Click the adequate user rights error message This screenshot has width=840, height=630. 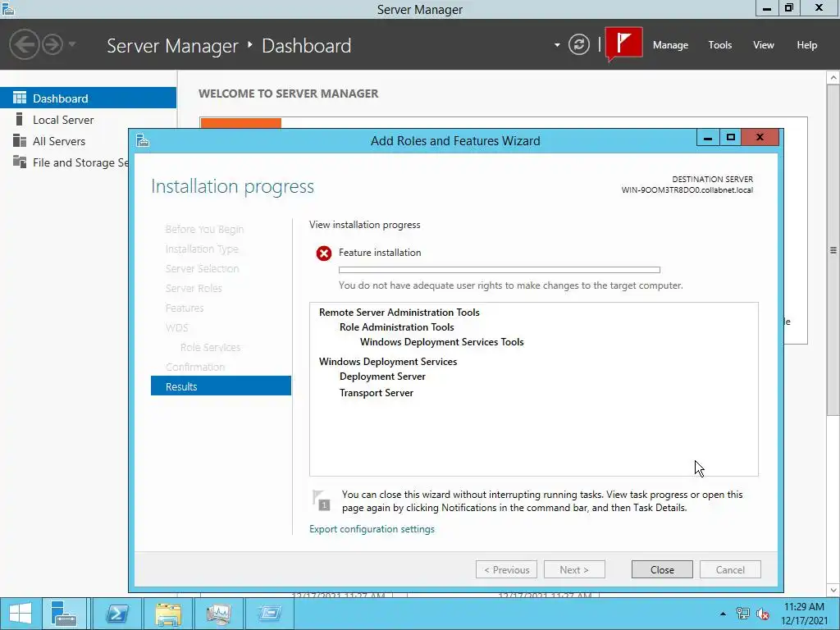510,285
